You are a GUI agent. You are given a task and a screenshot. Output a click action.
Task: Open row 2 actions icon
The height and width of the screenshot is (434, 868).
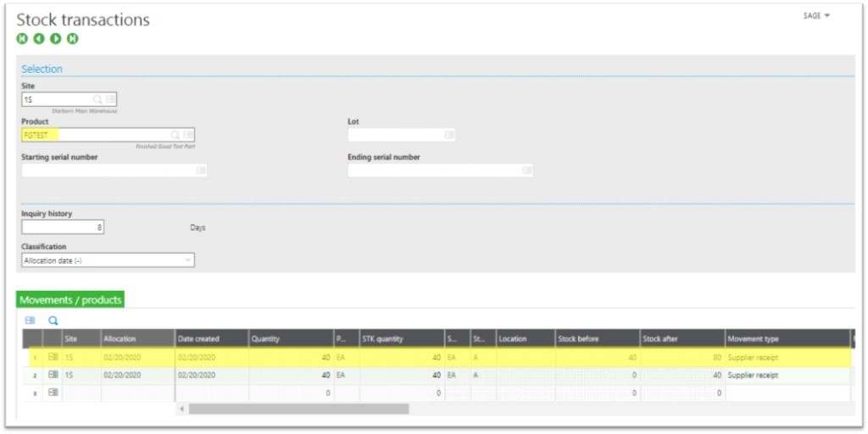tap(53, 375)
